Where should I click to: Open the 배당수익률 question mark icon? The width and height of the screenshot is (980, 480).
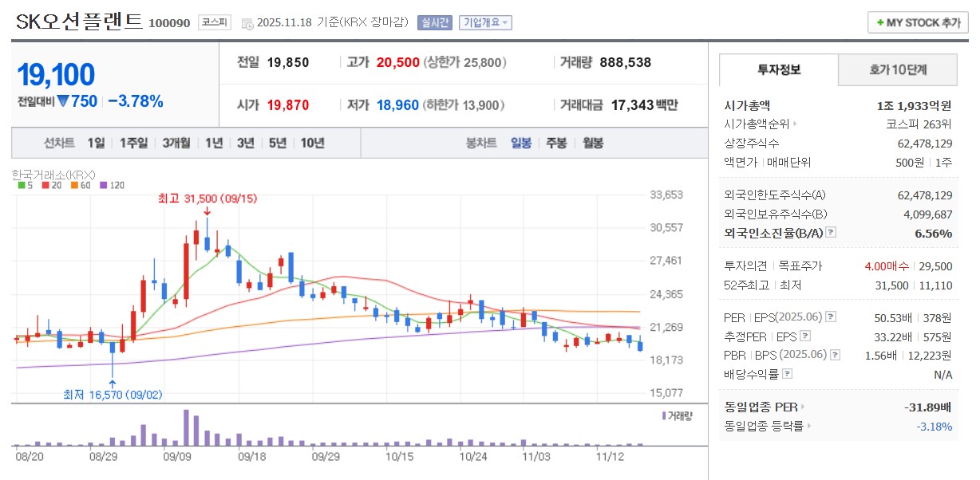click(x=786, y=372)
